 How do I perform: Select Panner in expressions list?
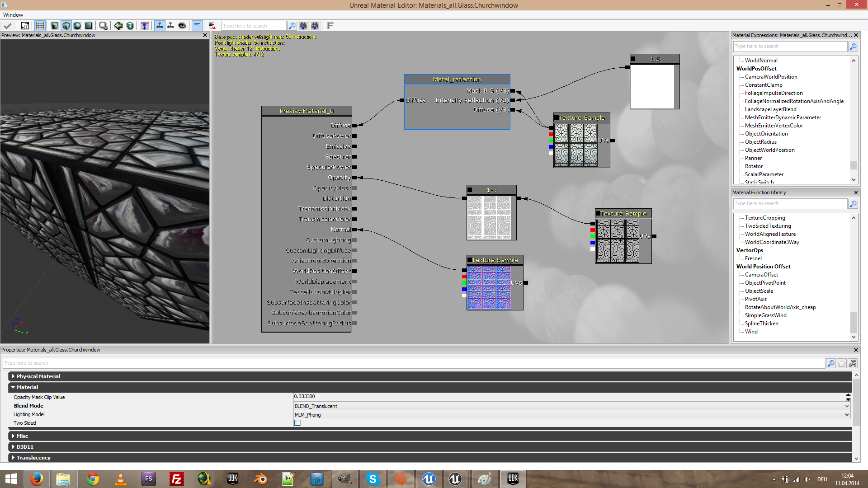tap(753, 158)
